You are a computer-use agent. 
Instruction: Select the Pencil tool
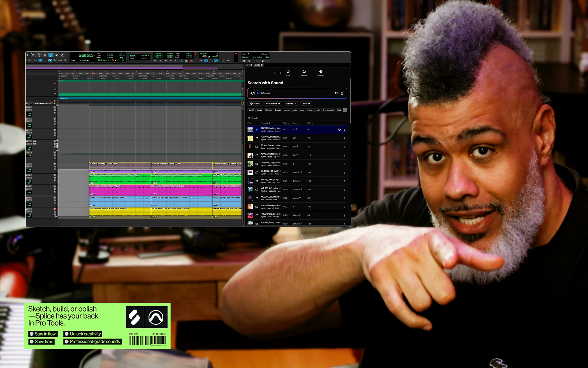pyautogui.click(x=62, y=55)
